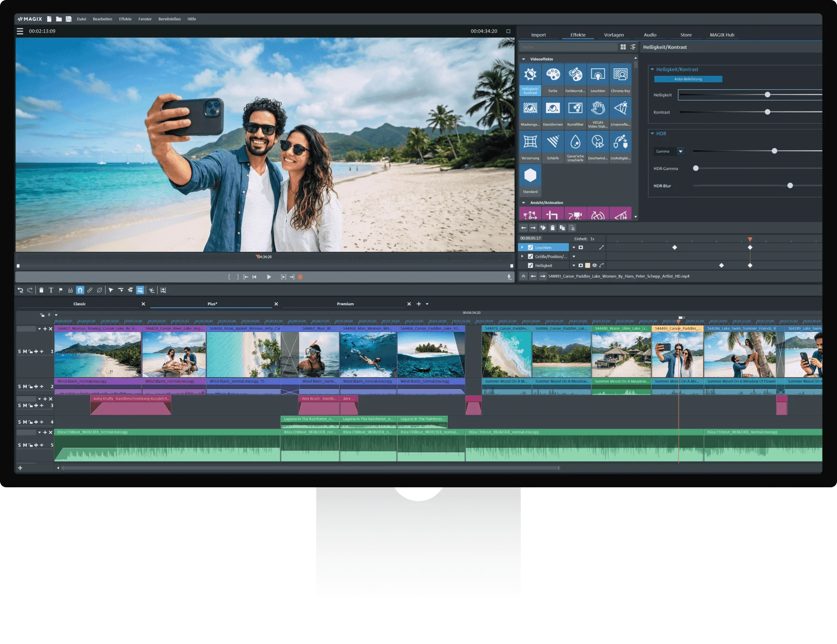Expand the Größe/Position keyframe row triangle
This screenshot has width=837, height=644.
(522, 256)
